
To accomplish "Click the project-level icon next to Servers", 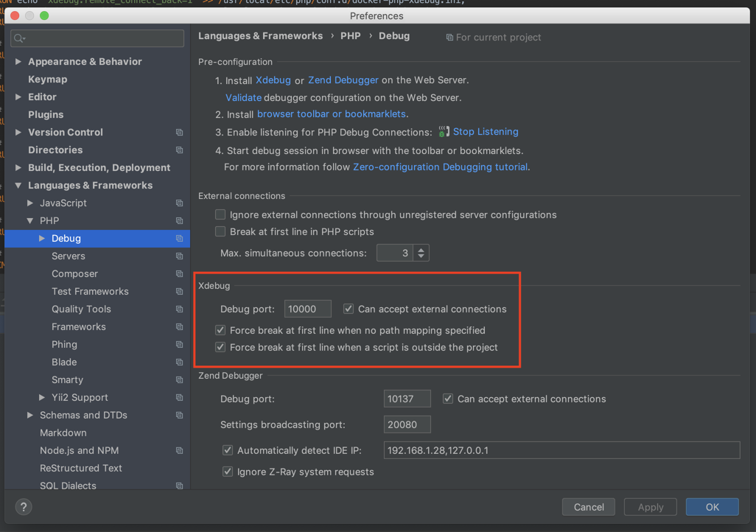I will click(179, 256).
